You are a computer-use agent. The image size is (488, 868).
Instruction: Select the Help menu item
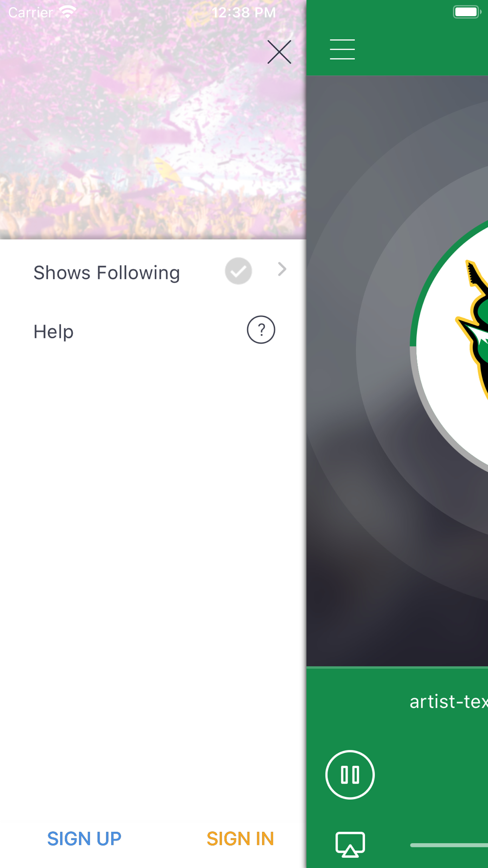pos(153,331)
